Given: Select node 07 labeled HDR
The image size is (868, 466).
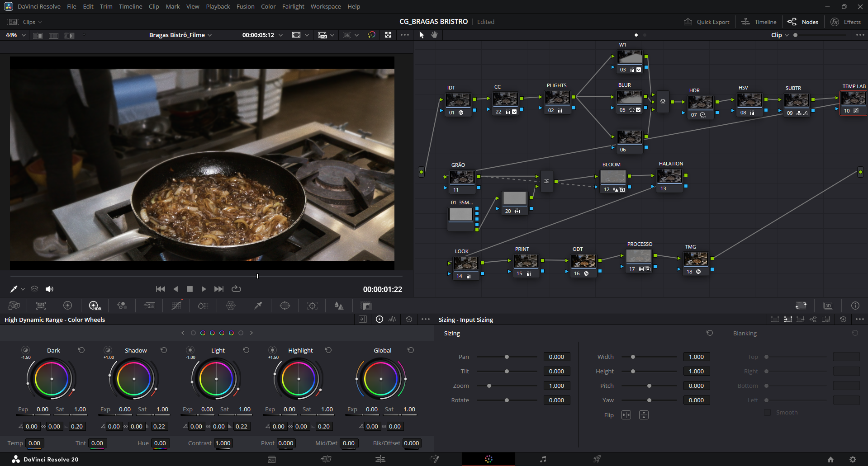Looking at the screenshot, I should (x=700, y=107).
